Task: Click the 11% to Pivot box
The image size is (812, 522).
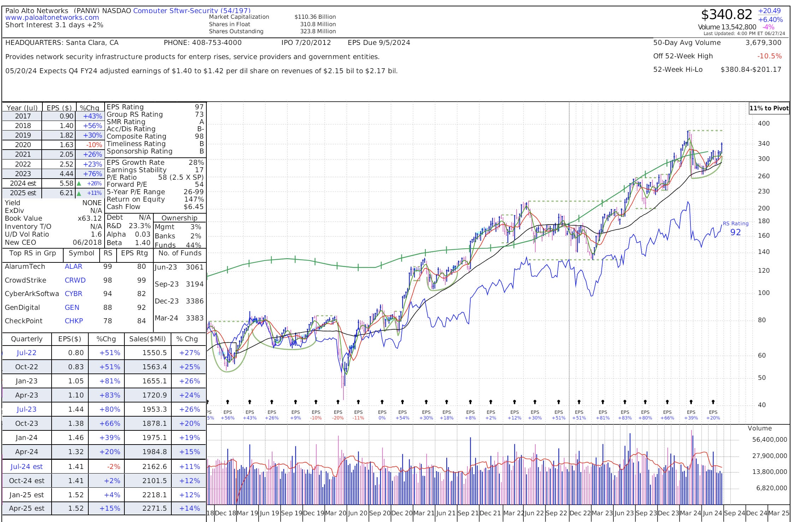Action: pos(769,108)
